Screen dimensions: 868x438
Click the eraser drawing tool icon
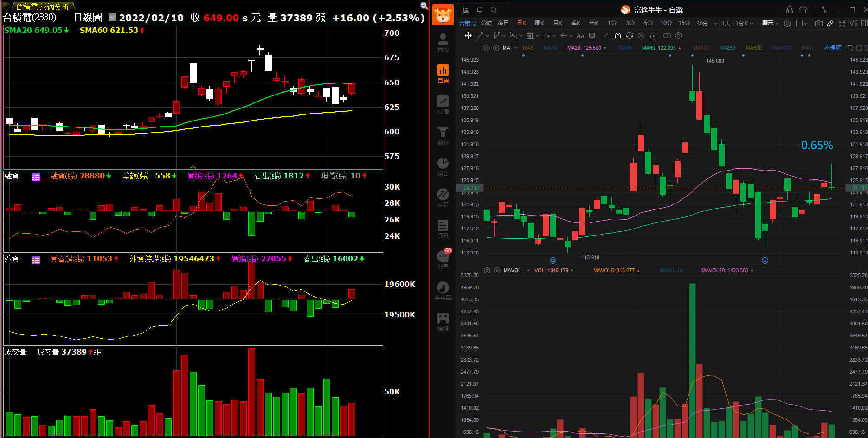(606, 36)
